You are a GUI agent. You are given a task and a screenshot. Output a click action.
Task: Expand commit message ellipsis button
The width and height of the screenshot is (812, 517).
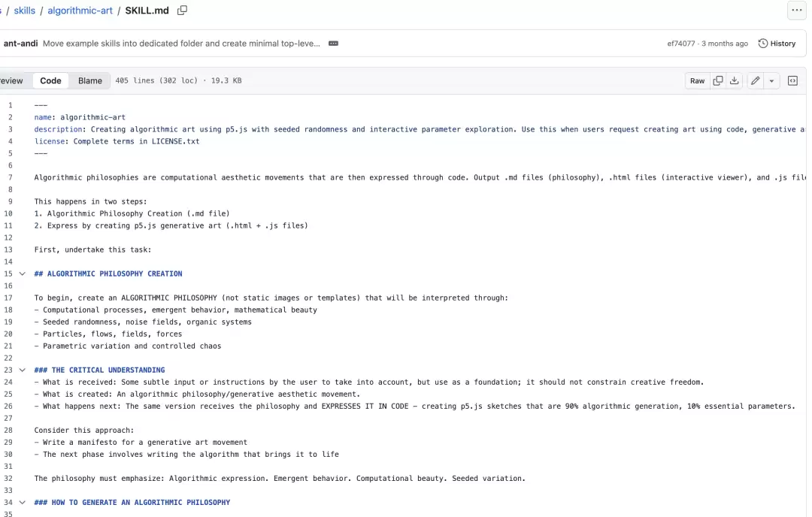tap(334, 44)
